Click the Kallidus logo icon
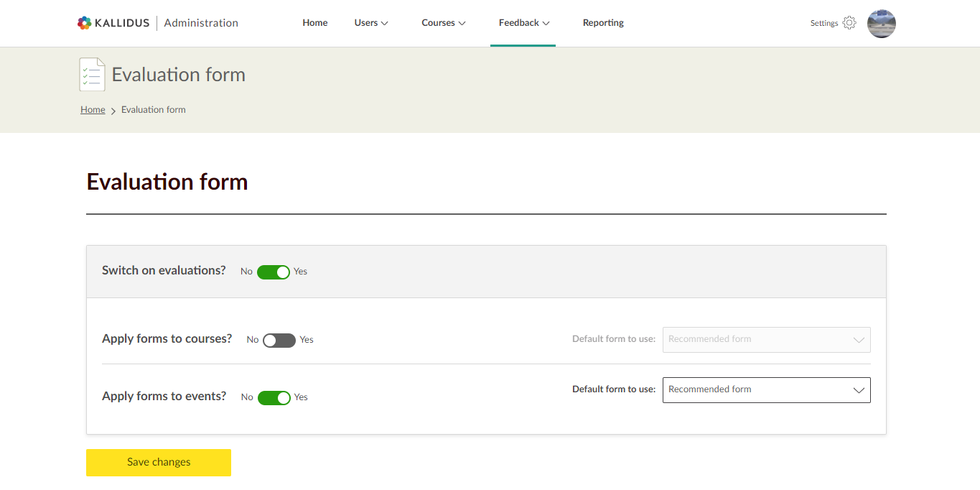This screenshot has height=490, width=980. (85, 23)
